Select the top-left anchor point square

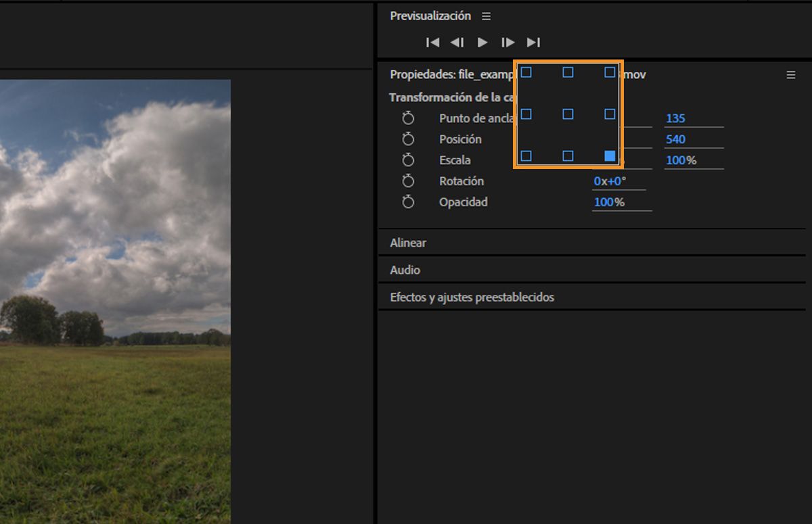point(526,72)
